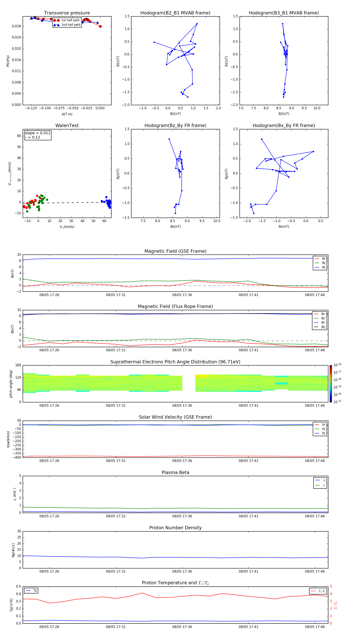Image resolution: width=351 pixels, height=644 pixels.
Task: Click the 'Tp' legend entry in temperature panel
Action: click(31, 591)
